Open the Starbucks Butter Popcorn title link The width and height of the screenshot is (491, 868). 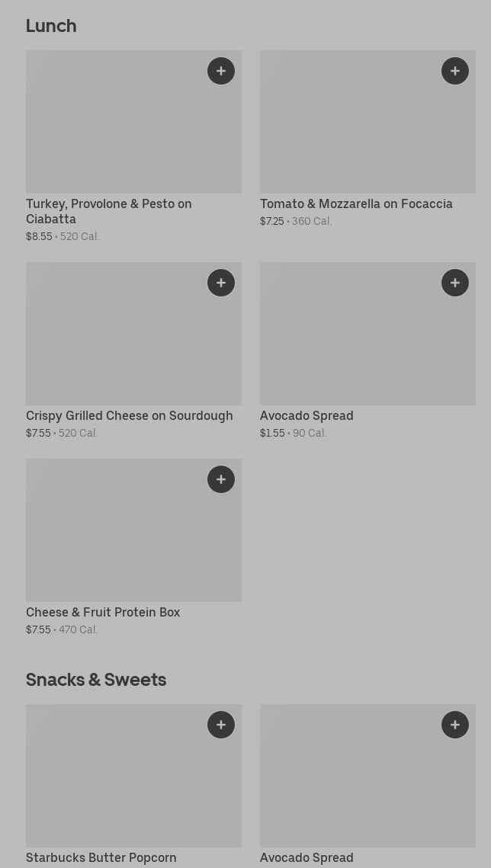(x=101, y=857)
